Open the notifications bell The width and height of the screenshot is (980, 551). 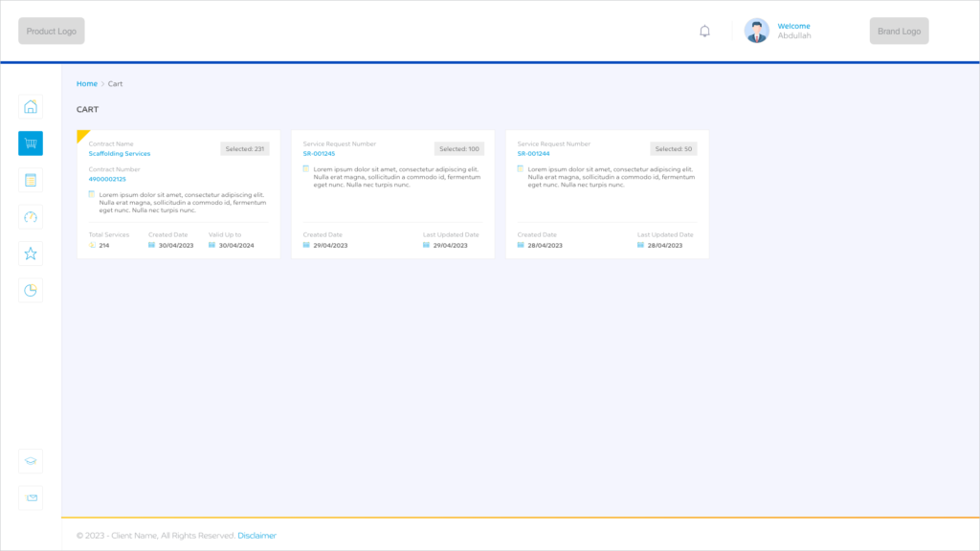coord(705,31)
